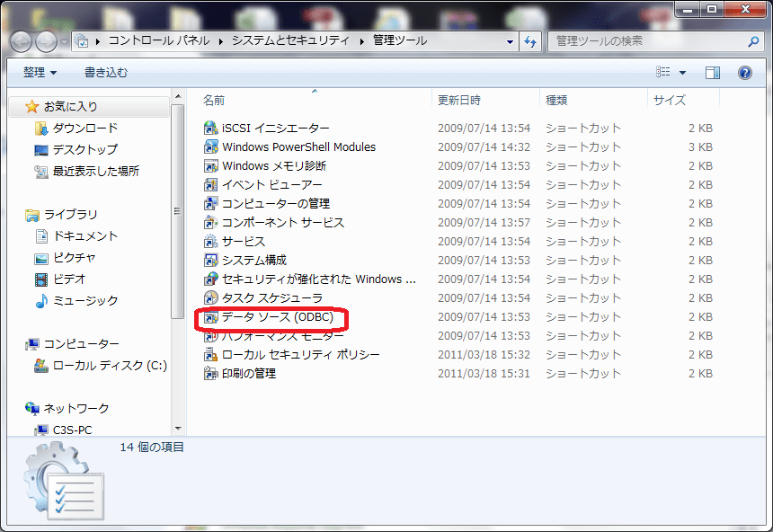The height and width of the screenshot is (532, 773).
Task: Click the 2011/03/18 15:32 date cell
Action: [x=484, y=355]
